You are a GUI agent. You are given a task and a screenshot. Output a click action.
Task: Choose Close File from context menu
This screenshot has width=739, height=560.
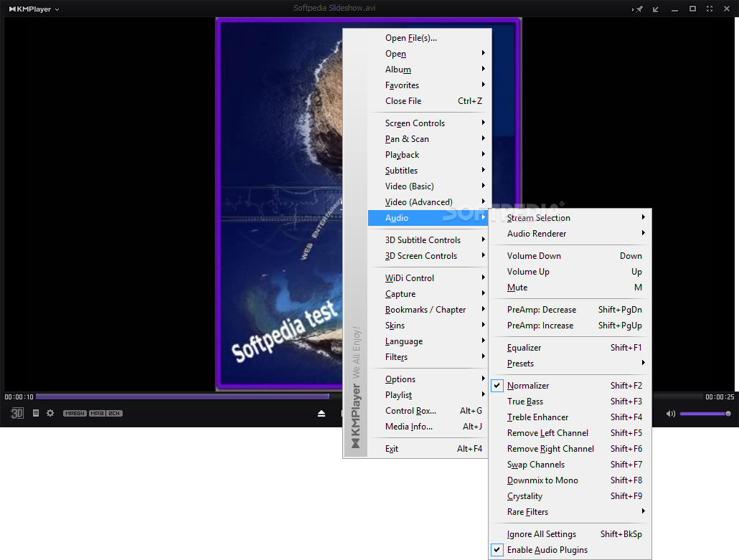(428, 101)
